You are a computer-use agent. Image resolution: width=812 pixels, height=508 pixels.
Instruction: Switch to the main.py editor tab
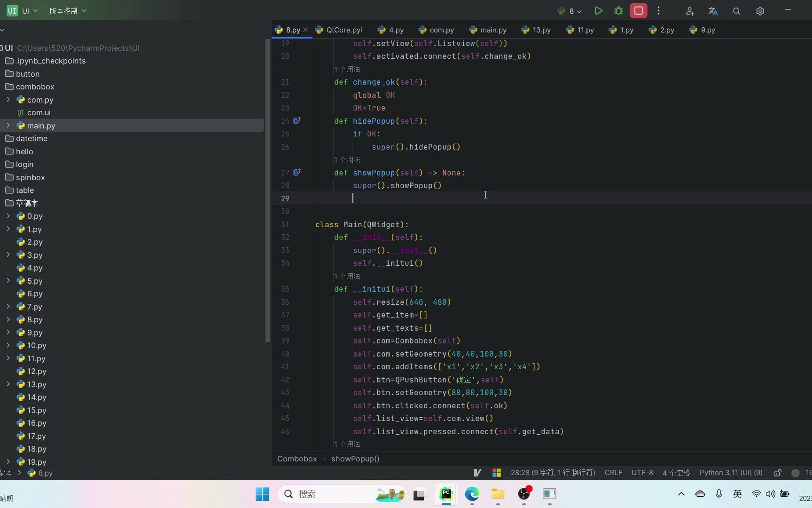tap(492, 30)
